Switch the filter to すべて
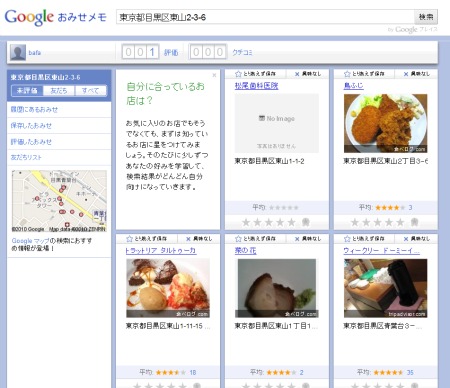Screen dimensions: 450x388 pyautogui.click(x=90, y=91)
